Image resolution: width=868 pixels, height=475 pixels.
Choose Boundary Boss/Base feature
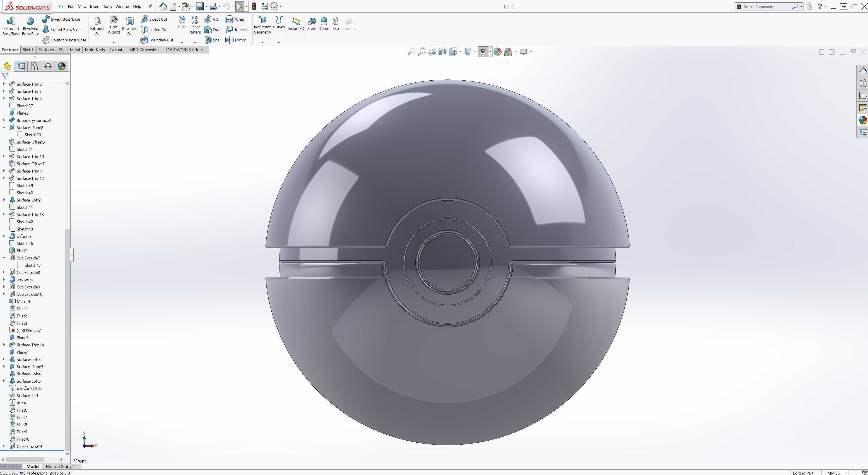point(64,40)
